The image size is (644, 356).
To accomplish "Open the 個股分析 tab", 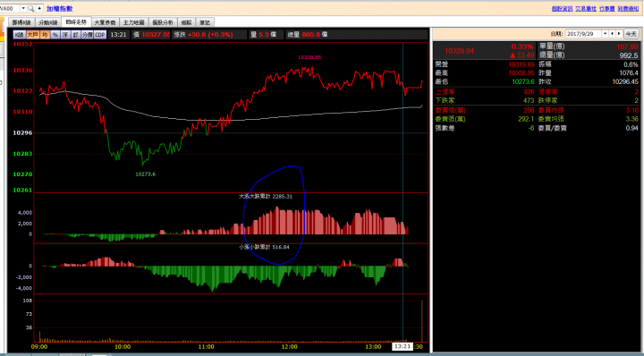I will (x=163, y=22).
